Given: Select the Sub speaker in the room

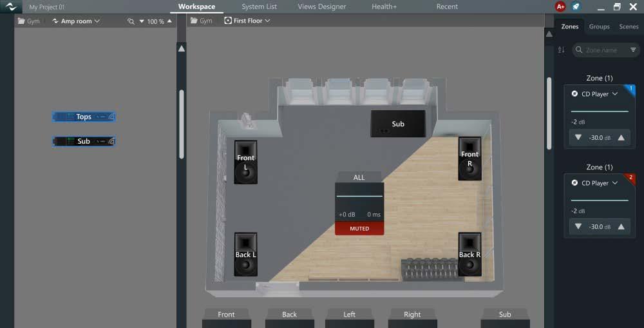Looking at the screenshot, I should 398,124.
